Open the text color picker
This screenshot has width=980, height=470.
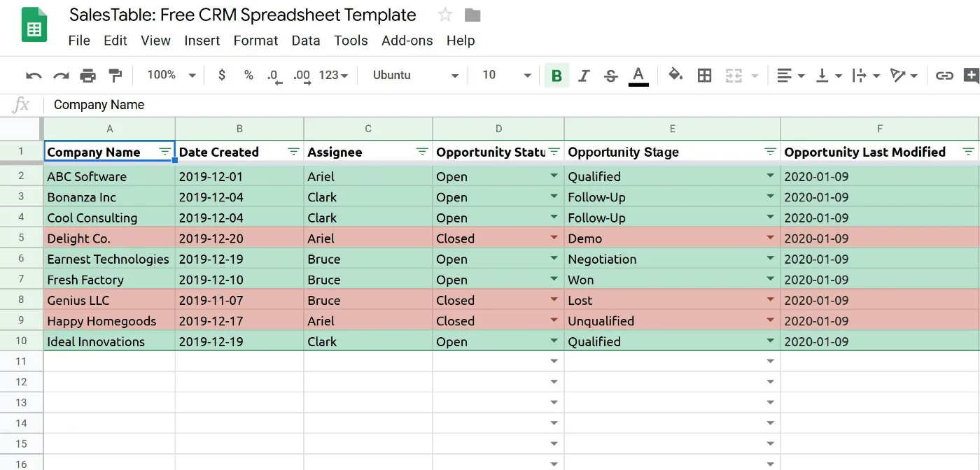coord(638,75)
